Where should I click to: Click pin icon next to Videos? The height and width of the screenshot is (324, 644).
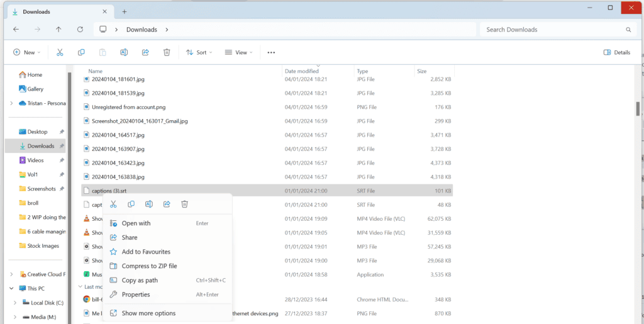[x=62, y=160]
